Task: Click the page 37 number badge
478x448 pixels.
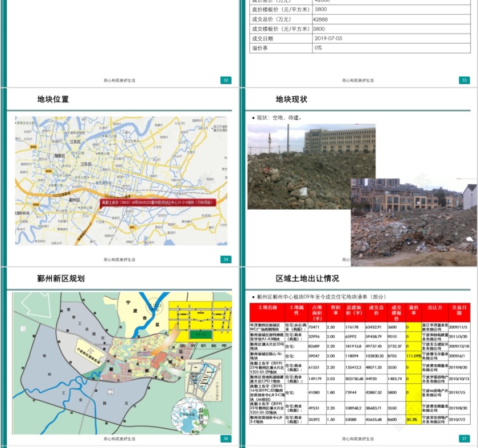Action: [464, 438]
